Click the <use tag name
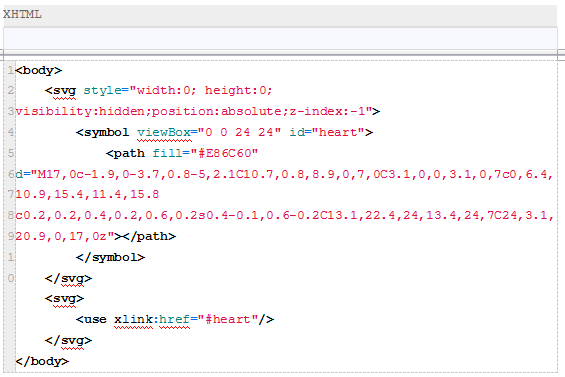Image resolution: width=565 pixels, height=377 pixels. [x=91, y=320]
